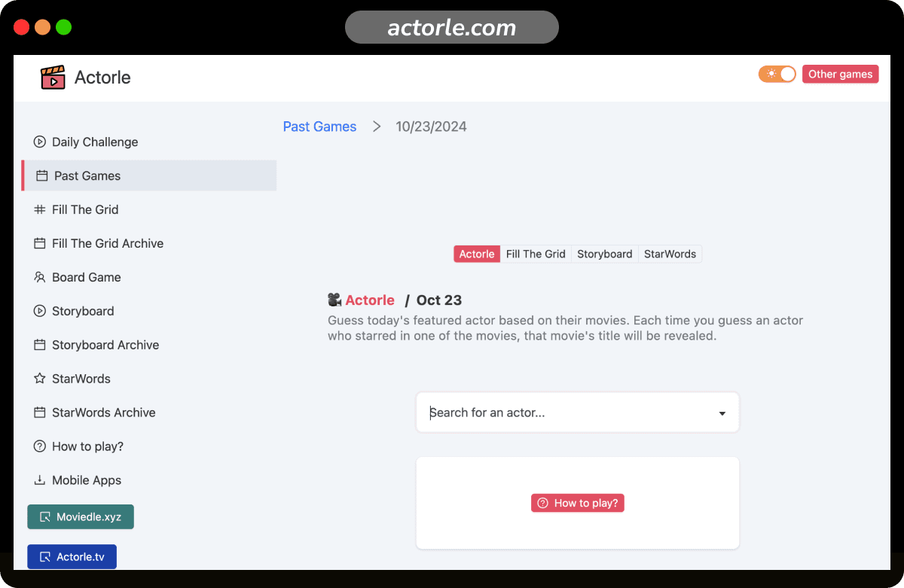This screenshot has width=904, height=588.
Task: Click the StarWords star icon
Action: [x=39, y=379]
